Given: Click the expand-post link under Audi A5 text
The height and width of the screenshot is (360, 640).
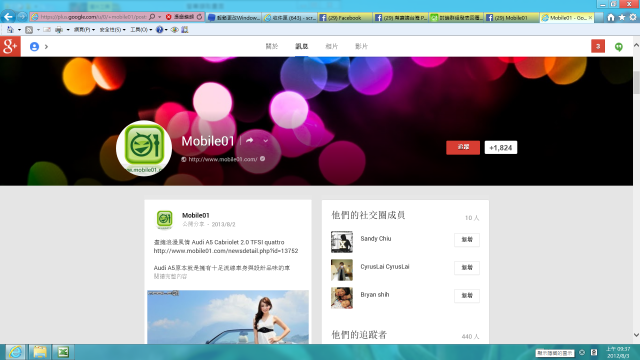Looking at the screenshot, I should [170, 276].
